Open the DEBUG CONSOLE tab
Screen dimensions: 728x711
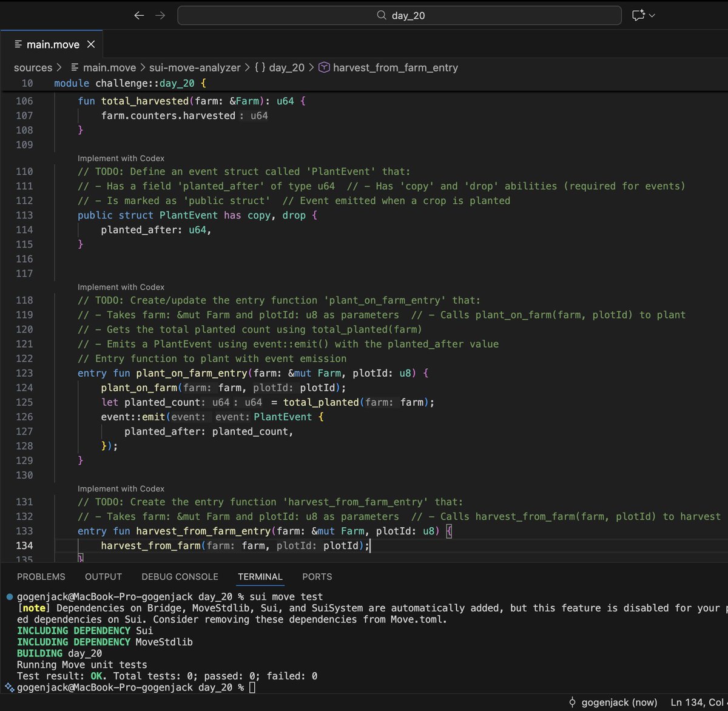tap(180, 577)
